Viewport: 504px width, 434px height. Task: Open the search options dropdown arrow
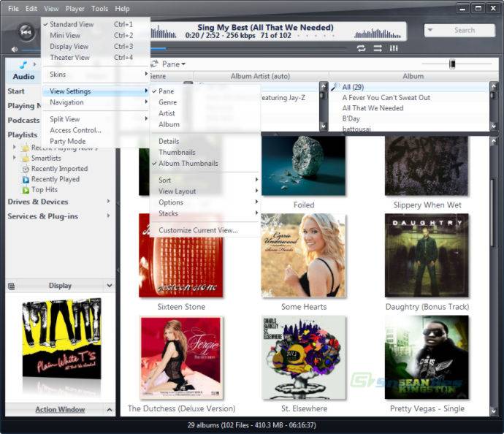pyautogui.click(x=430, y=30)
